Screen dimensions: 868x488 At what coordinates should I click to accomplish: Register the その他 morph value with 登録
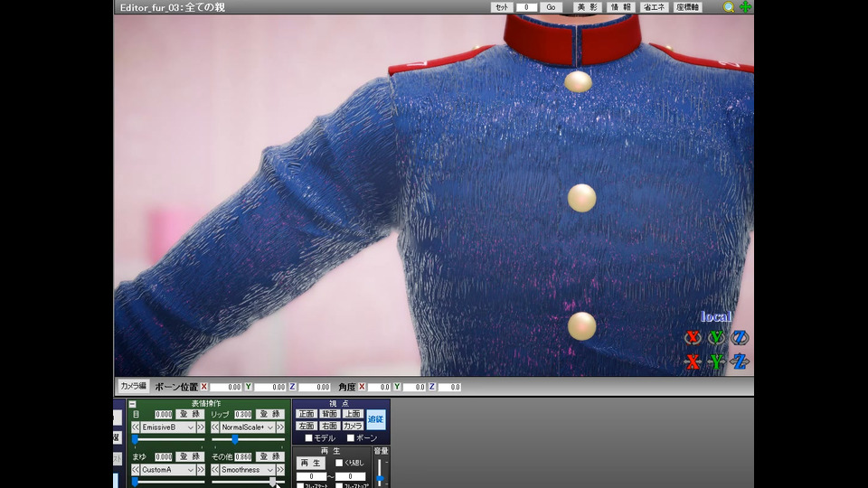(270, 456)
